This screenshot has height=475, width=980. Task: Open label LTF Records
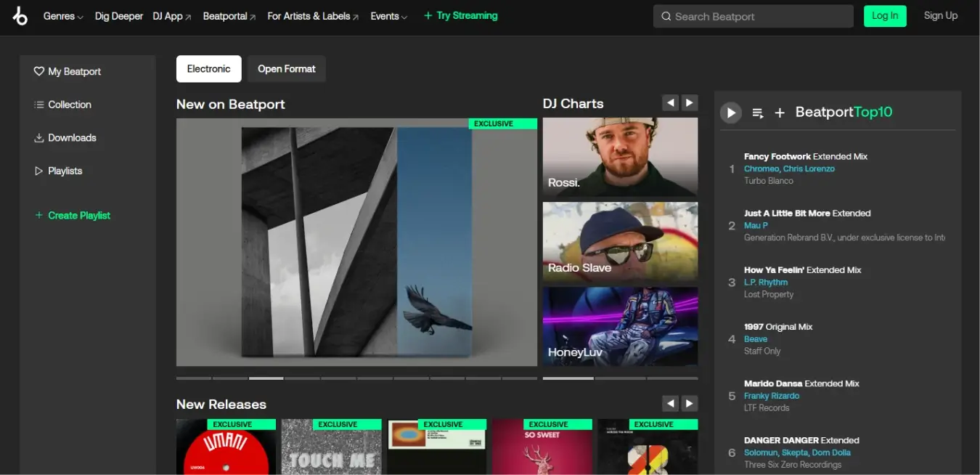pos(767,407)
